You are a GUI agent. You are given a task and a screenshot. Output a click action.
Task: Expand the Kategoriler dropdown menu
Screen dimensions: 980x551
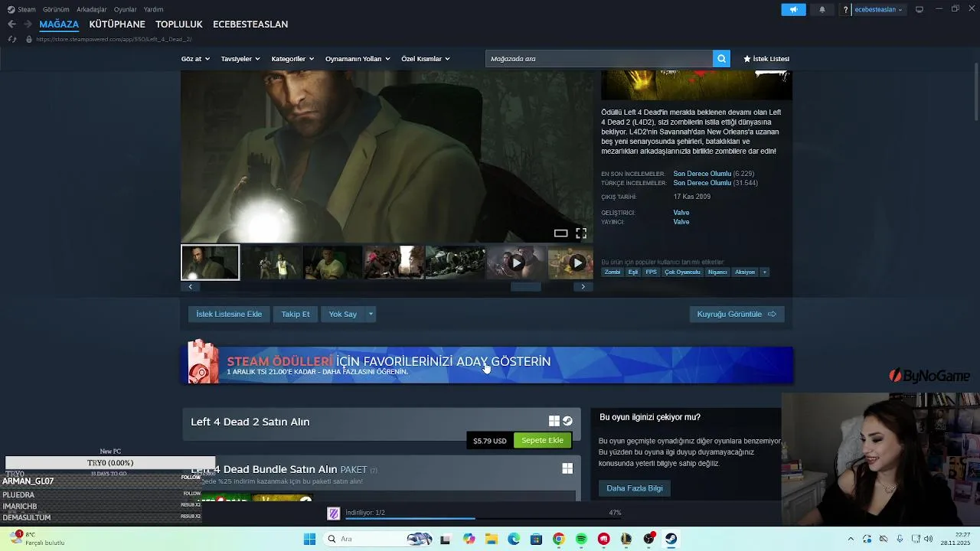click(x=292, y=59)
